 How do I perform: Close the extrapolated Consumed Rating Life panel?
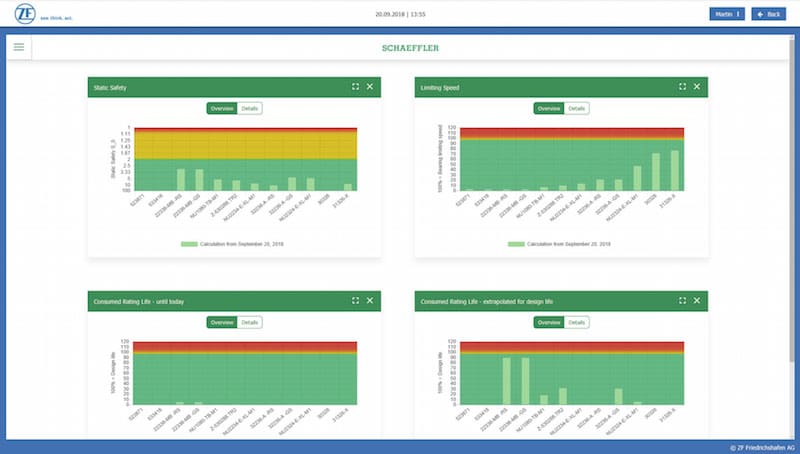697,300
